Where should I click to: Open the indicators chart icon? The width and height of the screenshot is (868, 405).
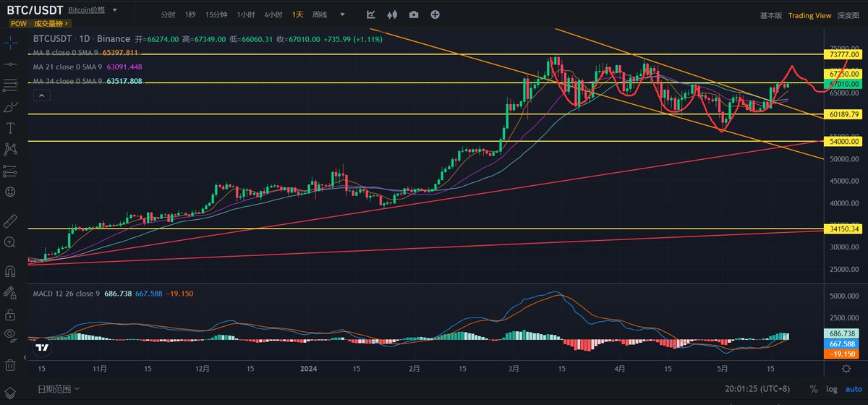click(x=371, y=14)
